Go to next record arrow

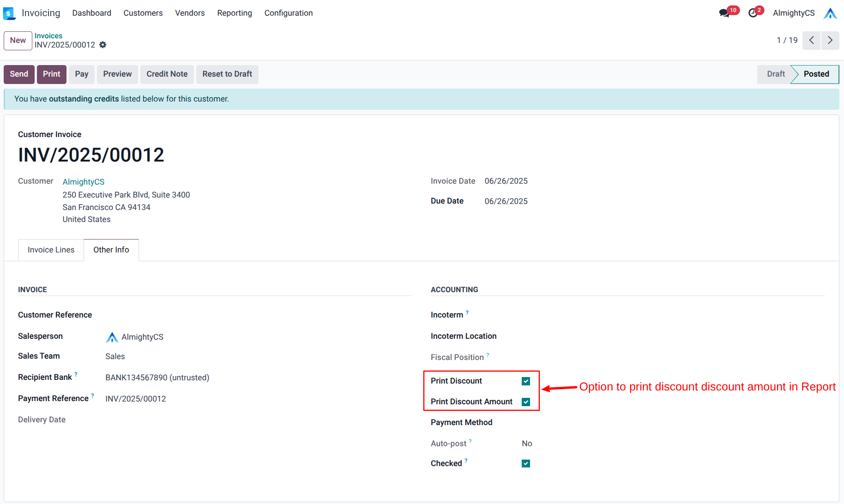click(x=830, y=40)
